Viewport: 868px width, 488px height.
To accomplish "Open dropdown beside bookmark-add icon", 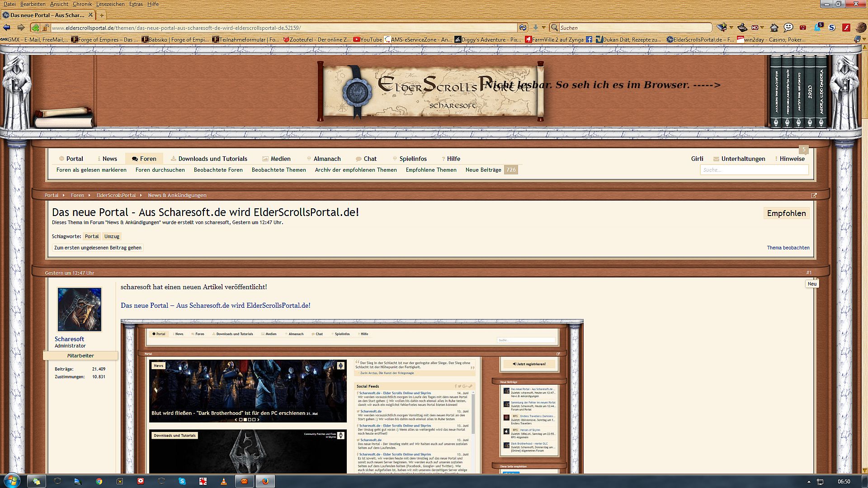I will tap(731, 28).
